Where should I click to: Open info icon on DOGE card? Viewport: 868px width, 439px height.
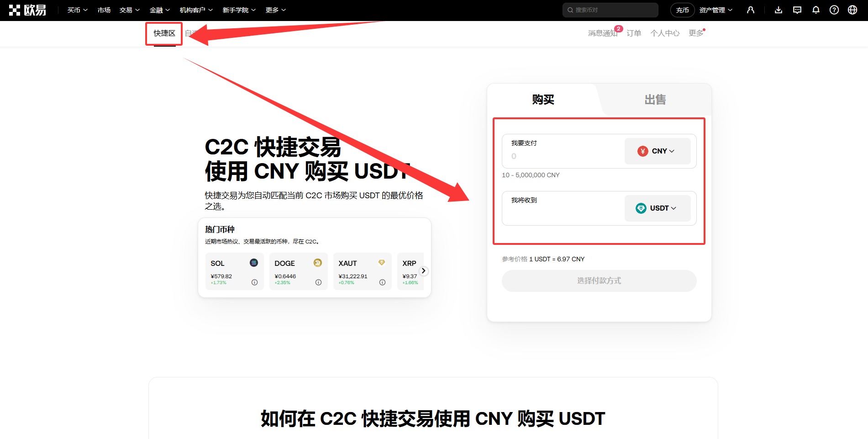(319, 282)
